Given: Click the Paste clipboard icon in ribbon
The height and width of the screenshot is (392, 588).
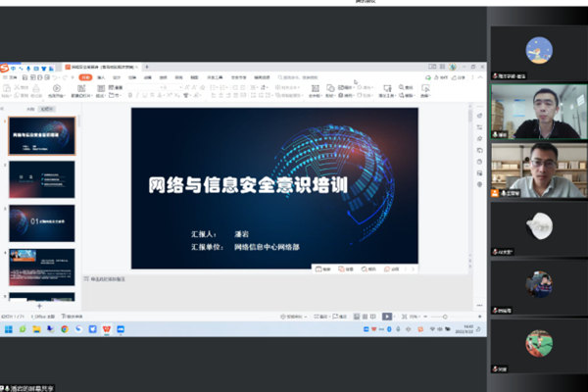Looking at the screenshot, I should [x=7, y=88].
